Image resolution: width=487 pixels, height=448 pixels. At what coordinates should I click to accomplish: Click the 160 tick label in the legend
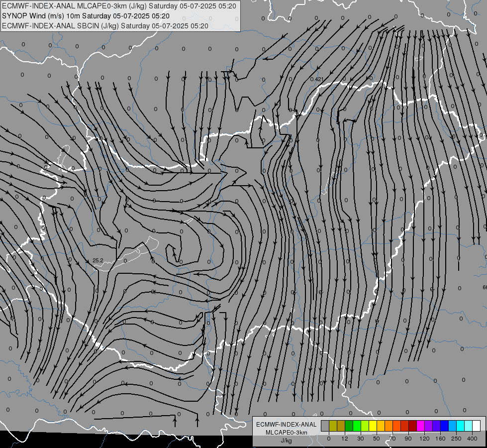point(440,439)
